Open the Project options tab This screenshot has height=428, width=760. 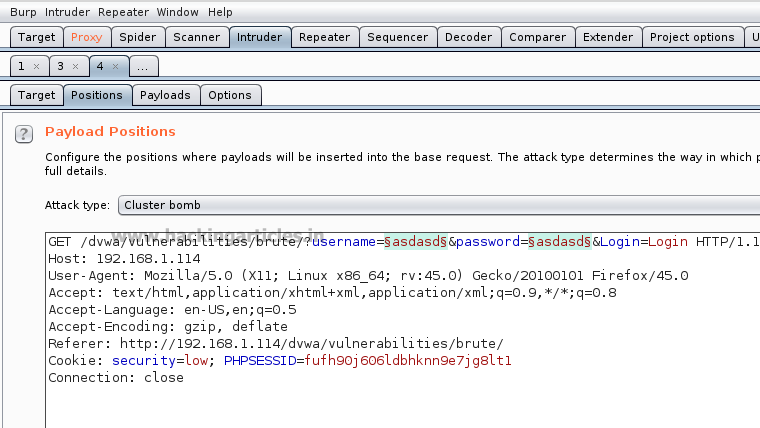[x=692, y=37]
